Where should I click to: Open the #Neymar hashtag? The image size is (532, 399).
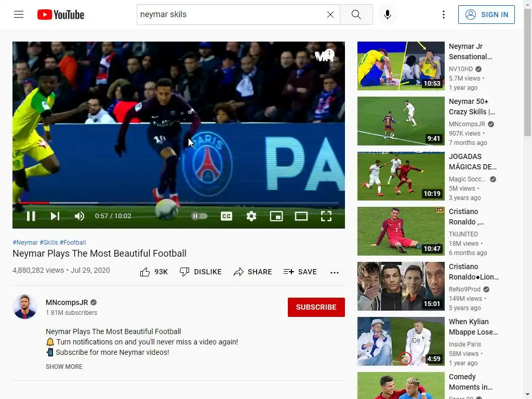pos(25,243)
